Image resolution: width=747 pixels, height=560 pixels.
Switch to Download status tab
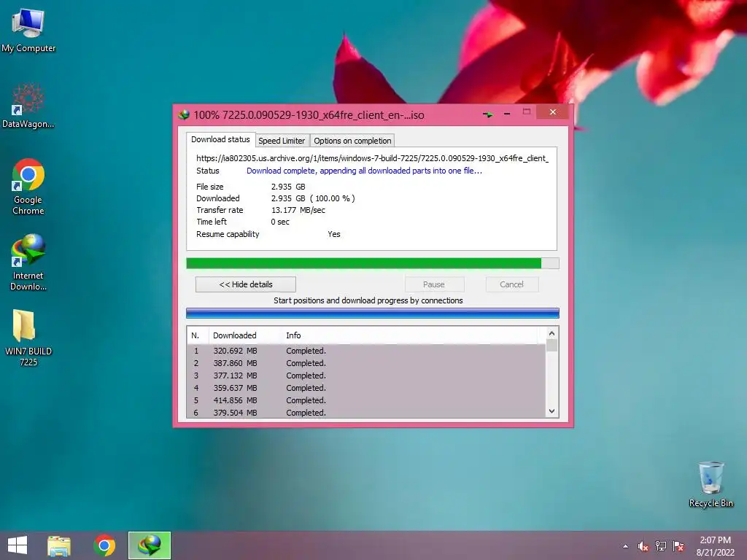click(x=220, y=139)
